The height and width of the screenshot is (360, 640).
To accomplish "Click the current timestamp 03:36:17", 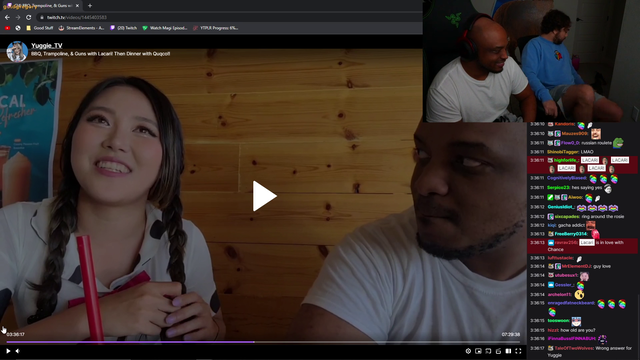I will click(x=16, y=334).
